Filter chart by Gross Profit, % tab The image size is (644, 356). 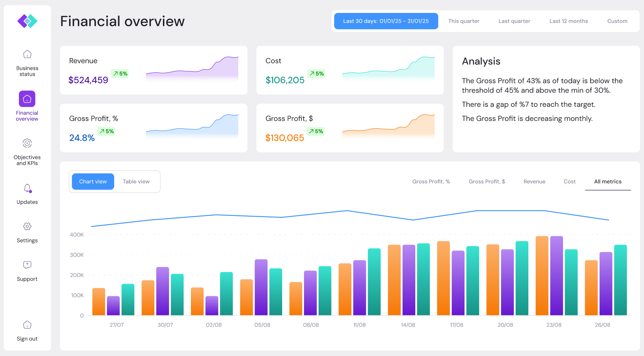(431, 181)
